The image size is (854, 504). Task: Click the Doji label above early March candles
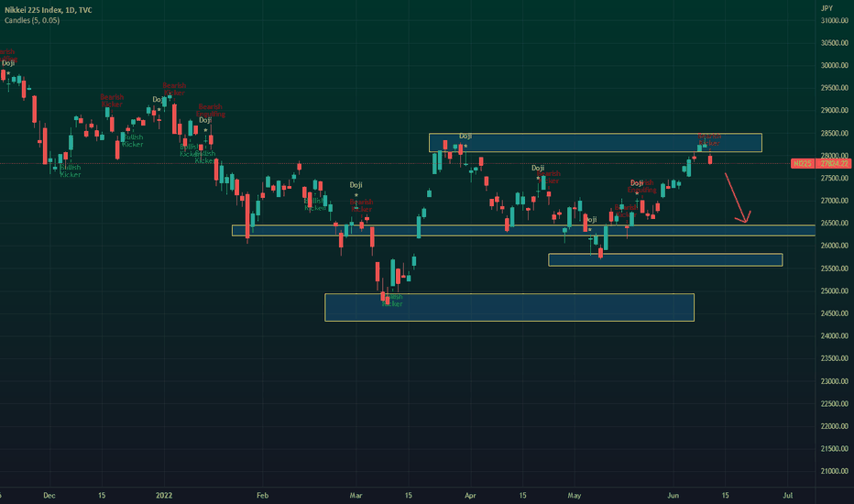(x=356, y=185)
